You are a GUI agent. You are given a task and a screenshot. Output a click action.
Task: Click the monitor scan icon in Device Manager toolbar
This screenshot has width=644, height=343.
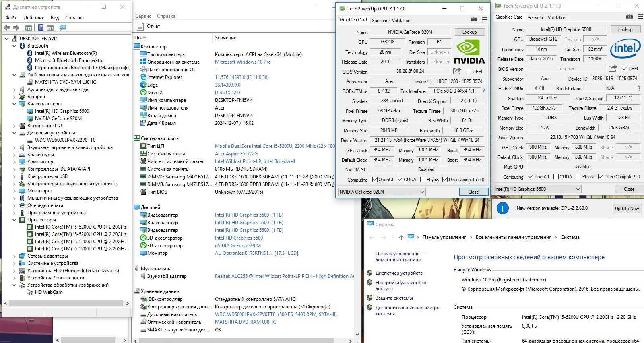(63, 27)
